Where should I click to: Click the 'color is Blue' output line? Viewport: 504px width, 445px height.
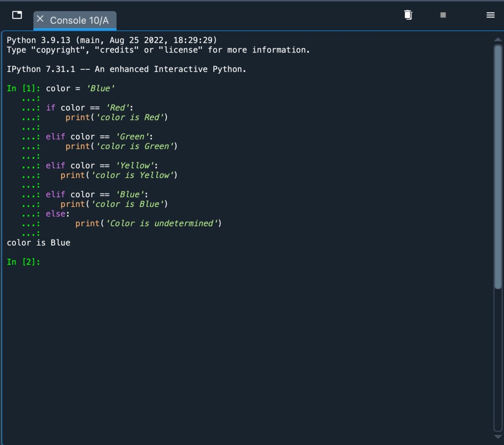point(39,243)
